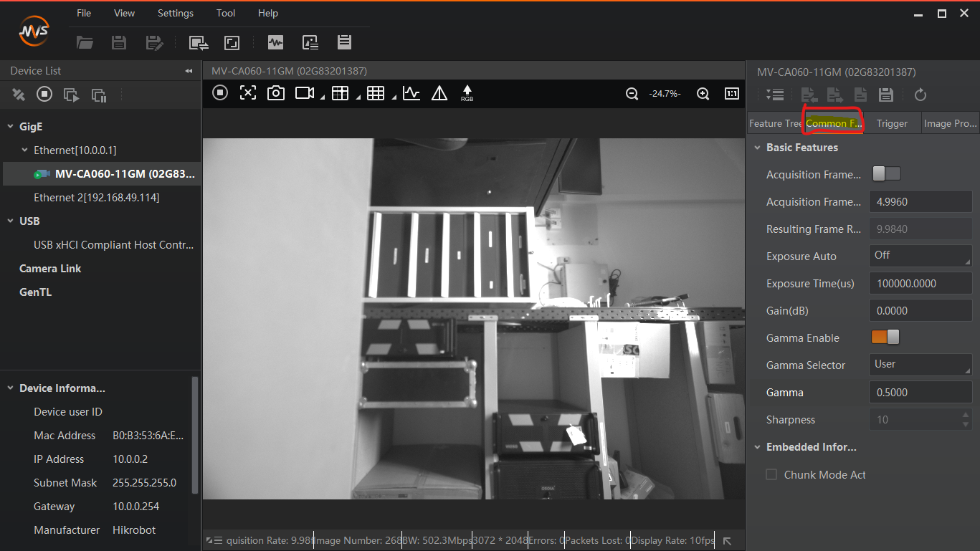Toggle Acquisition Frame Rate enable switch

pyautogui.click(x=886, y=173)
